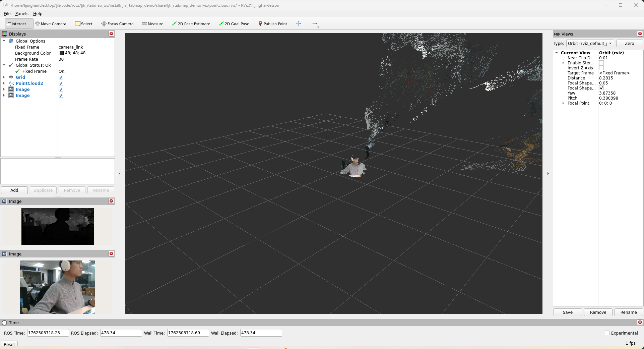
Task: Expand the PointCloud2 display properties
Action: coord(4,83)
